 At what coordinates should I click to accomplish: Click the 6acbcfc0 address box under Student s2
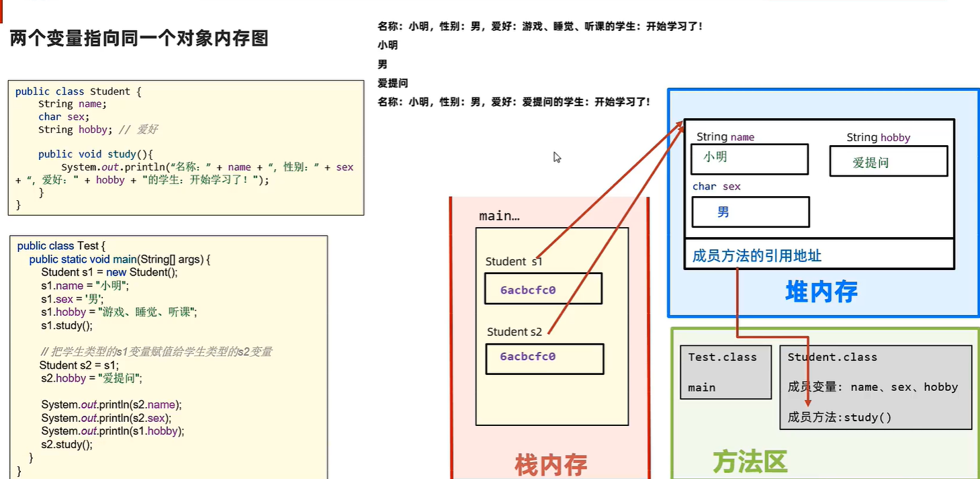pyautogui.click(x=544, y=359)
